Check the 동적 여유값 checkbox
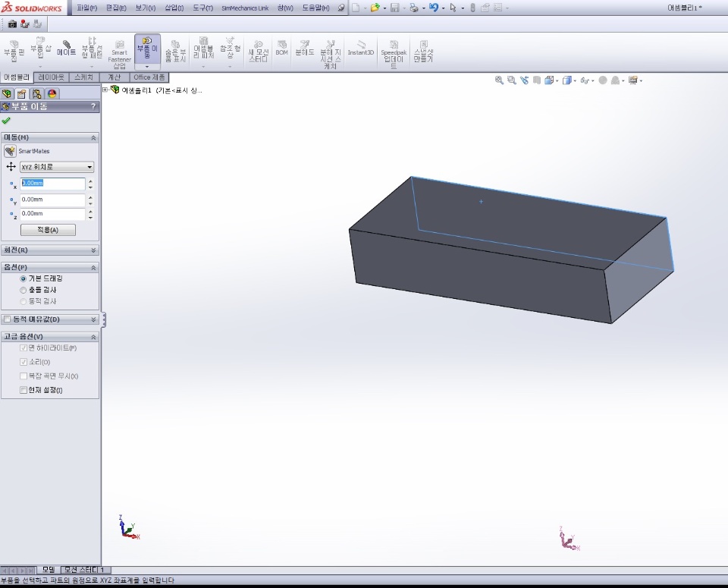The width and height of the screenshot is (728, 588). [x=8, y=319]
